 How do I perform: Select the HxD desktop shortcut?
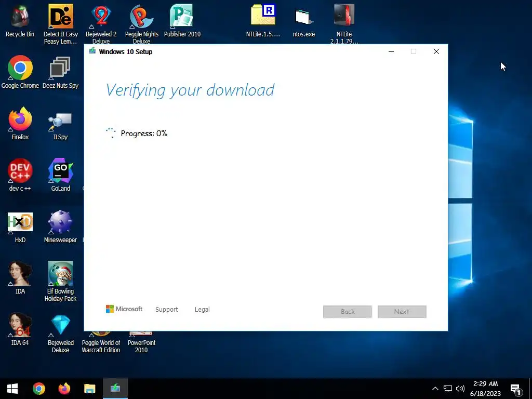pyautogui.click(x=20, y=227)
